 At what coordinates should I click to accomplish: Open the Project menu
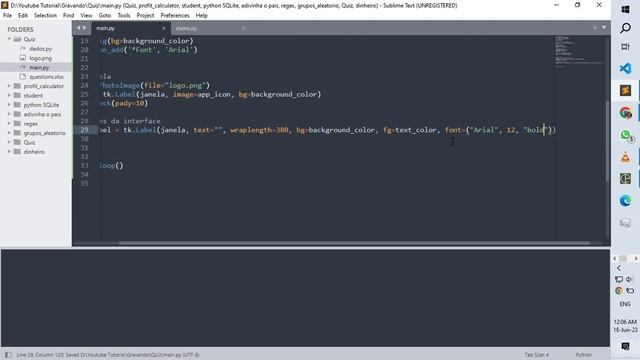click(x=145, y=16)
